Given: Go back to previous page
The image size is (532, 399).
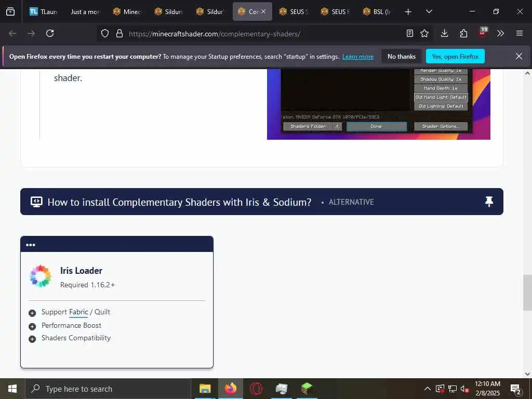Looking at the screenshot, I should (12, 33).
